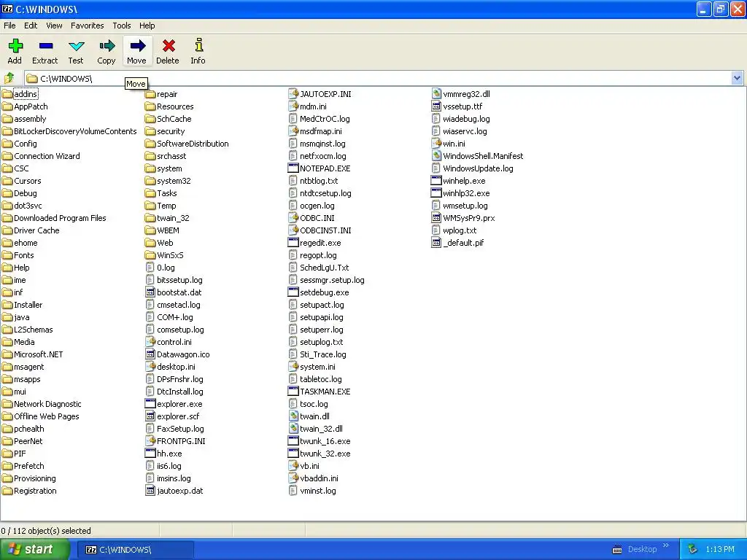
Task: Click the Extract toolbar icon
Action: (46, 46)
